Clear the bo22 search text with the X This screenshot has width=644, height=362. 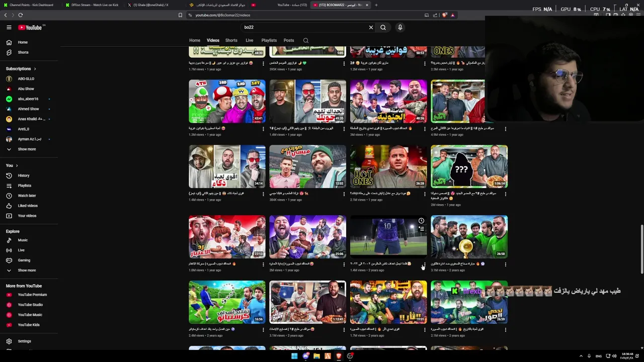[x=371, y=28]
